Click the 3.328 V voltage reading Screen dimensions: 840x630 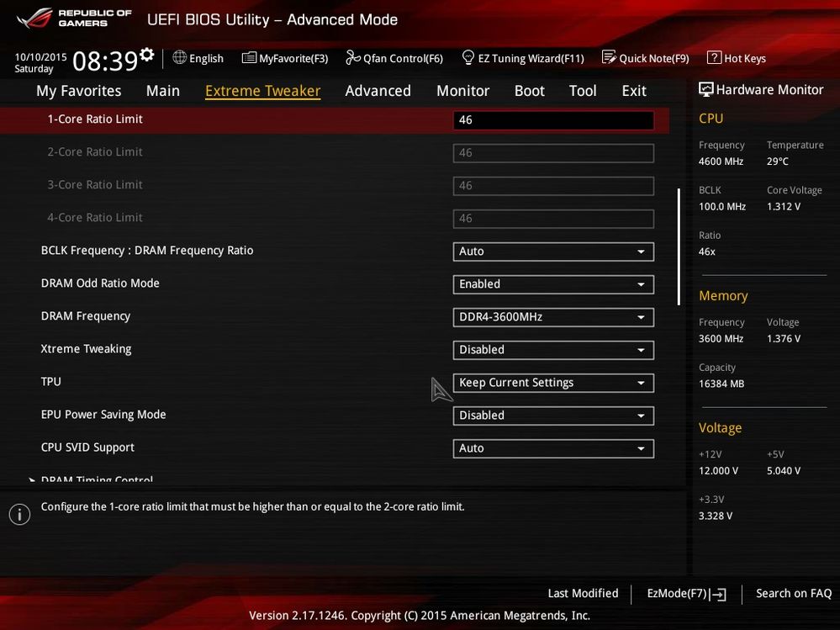(716, 516)
